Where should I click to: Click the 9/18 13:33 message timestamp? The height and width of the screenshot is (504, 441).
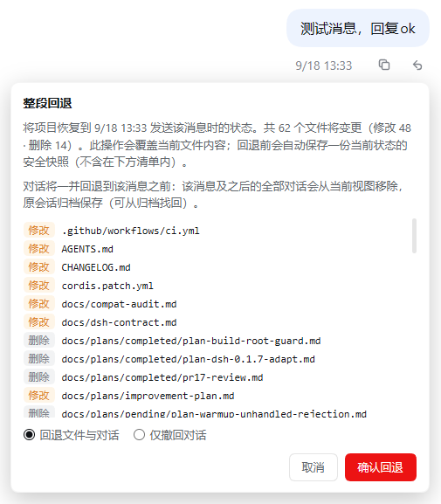(324, 66)
